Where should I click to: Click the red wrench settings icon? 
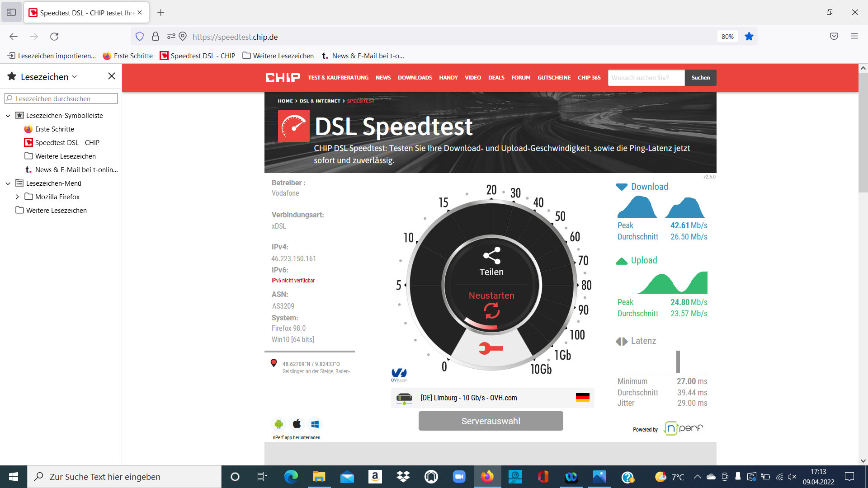click(491, 348)
